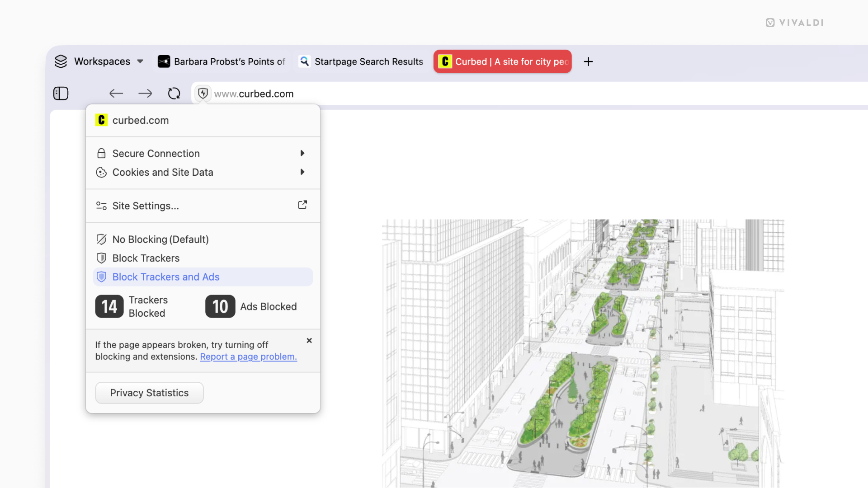This screenshot has height=488, width=868.
Task: Go back with the left arrow
Action: (116, 94)
